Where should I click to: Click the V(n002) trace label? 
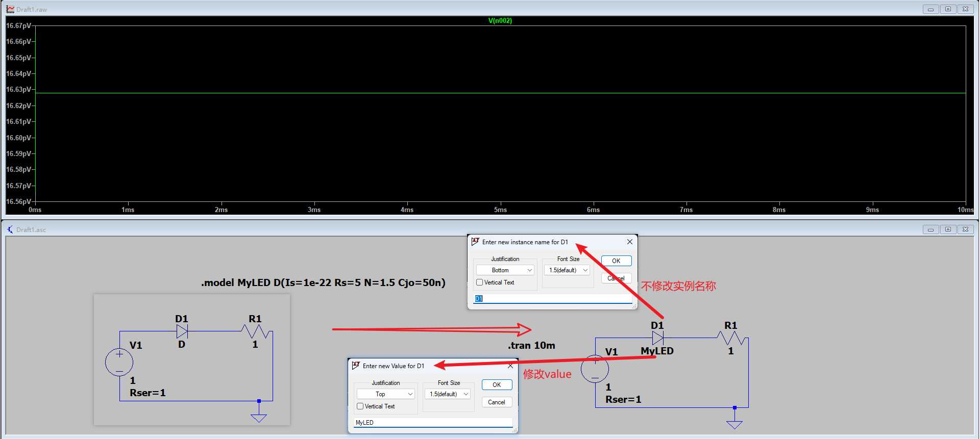pos(500,21)
